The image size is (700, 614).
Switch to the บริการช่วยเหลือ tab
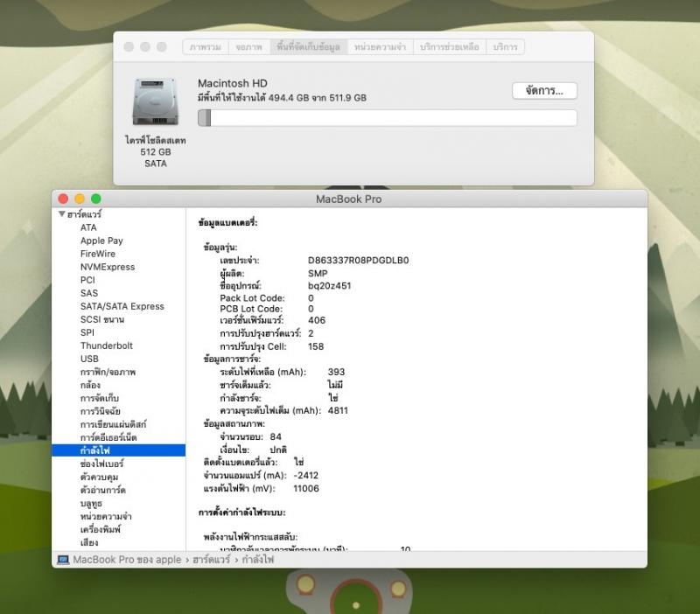coord(450,47)
